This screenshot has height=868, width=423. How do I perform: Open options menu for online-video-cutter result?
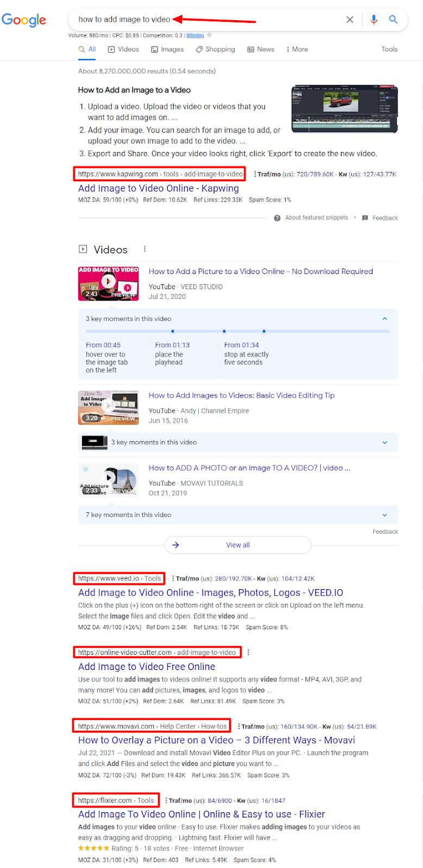click(248, 653)
